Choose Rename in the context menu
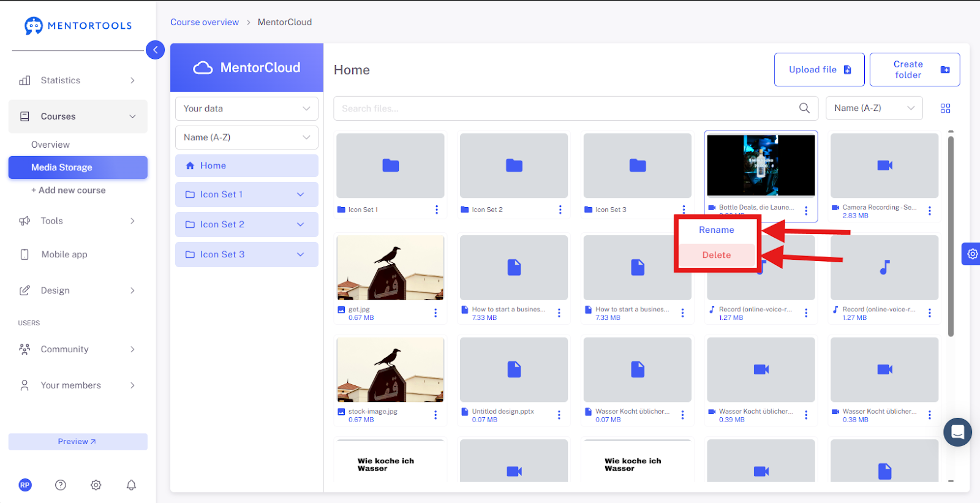 (717, 230)
